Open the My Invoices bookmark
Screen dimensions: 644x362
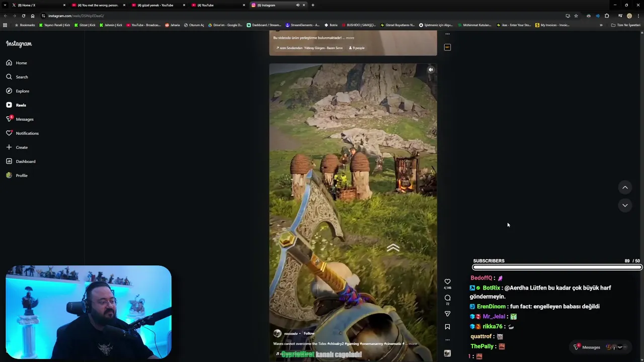coord(552,25)
